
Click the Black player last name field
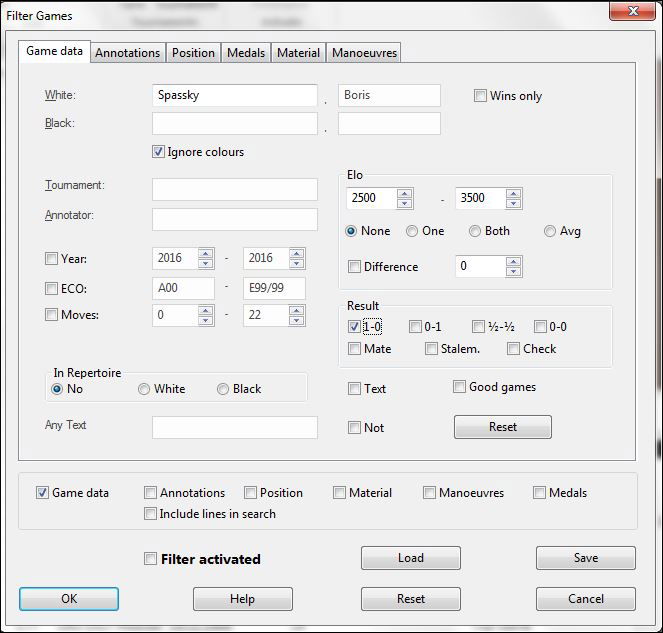[x=234, y=124]
